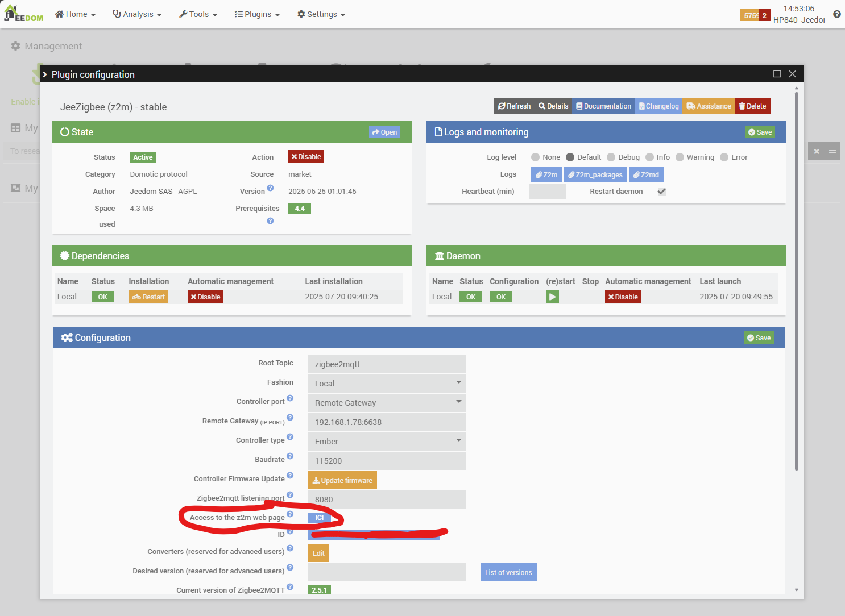This screenshot has height=616, width=845.
Task: Click the Update firmware button
Action: point(342,480)
